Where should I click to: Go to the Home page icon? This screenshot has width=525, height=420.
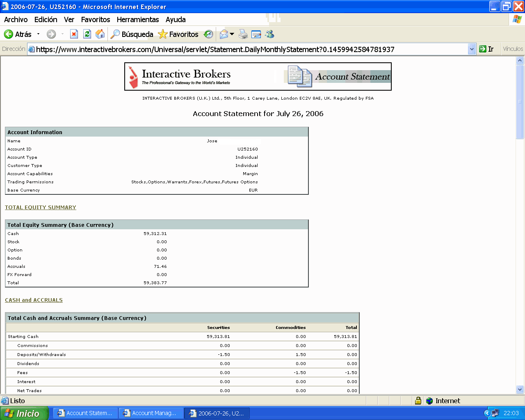pyautogui.click(x=100, y=34)
